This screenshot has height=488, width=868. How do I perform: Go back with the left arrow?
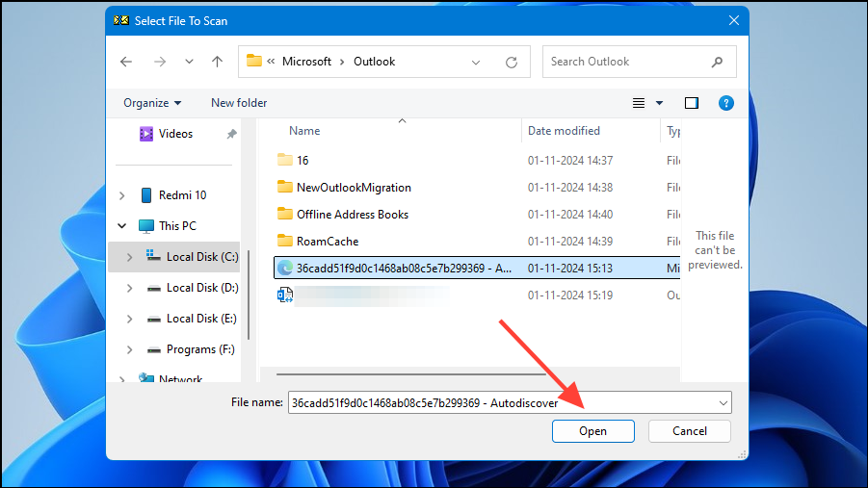pos(126,62)
